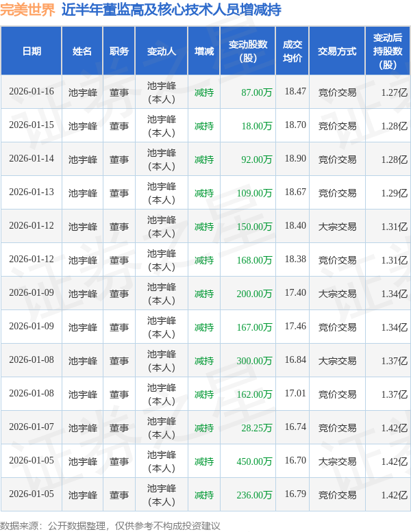Click the 变动人 column header
The width and height of the screenshot is (411, 532).
click(x=162, y=51)
